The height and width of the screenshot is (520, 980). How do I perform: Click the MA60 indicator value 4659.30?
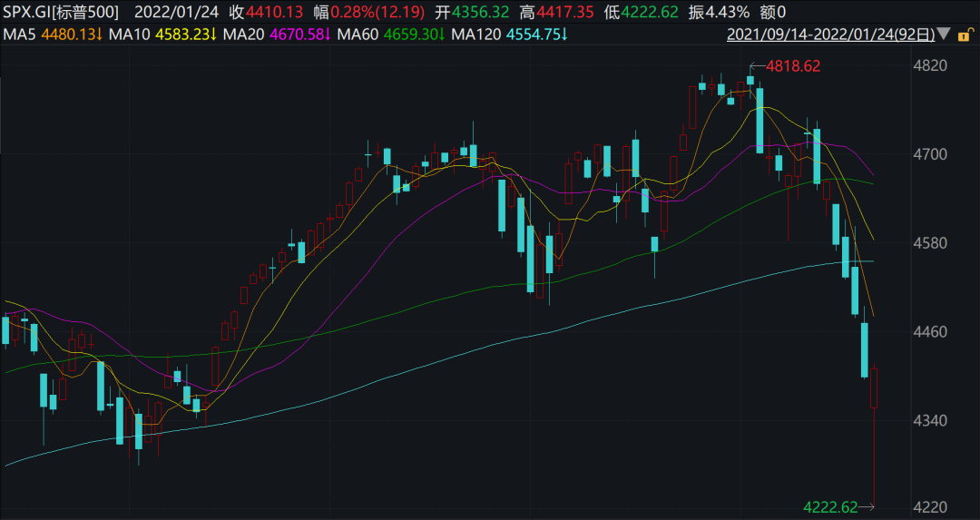(411, 34)
